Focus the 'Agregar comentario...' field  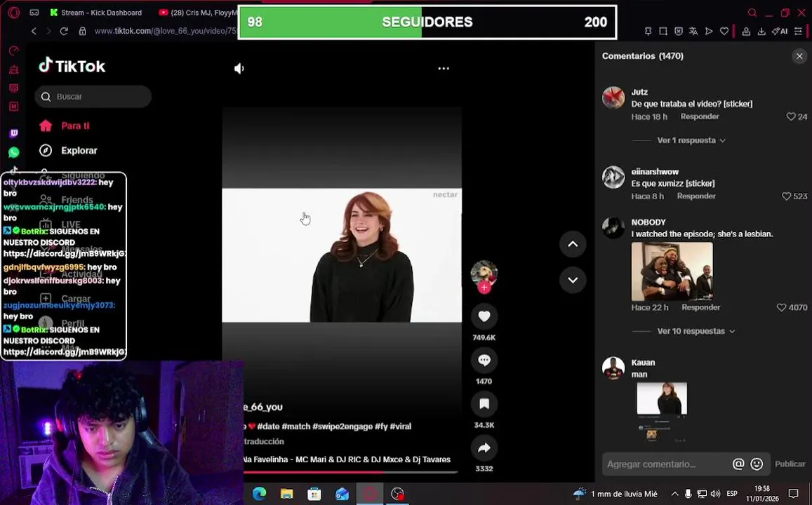pos(666,464)
